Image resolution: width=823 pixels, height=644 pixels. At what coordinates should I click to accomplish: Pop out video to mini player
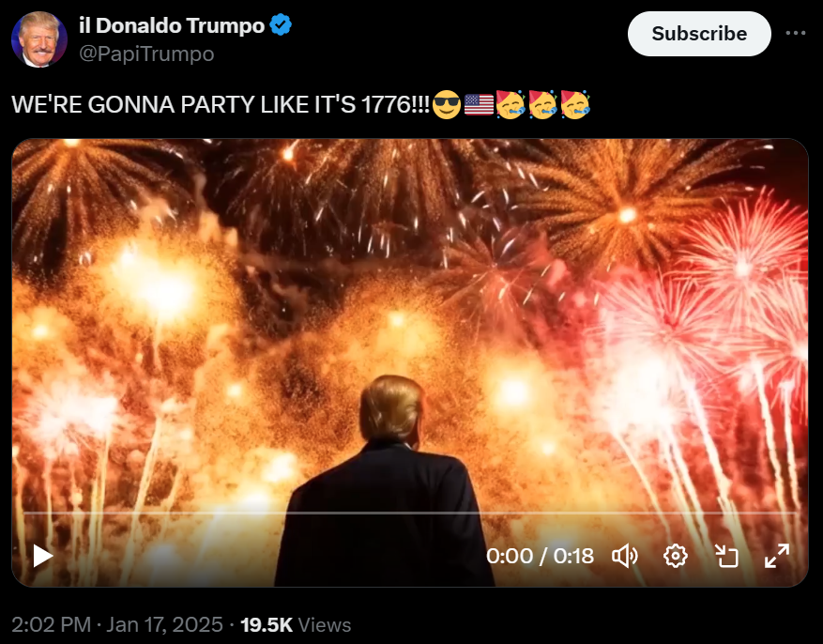click(726, 556)
